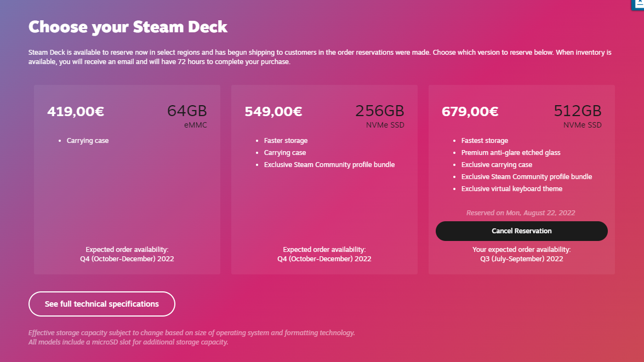The width and height of the screenshot is (644, 362).
Task: Click the Q3 (July-September) 2022 availability text
Action: click(521, 258)
